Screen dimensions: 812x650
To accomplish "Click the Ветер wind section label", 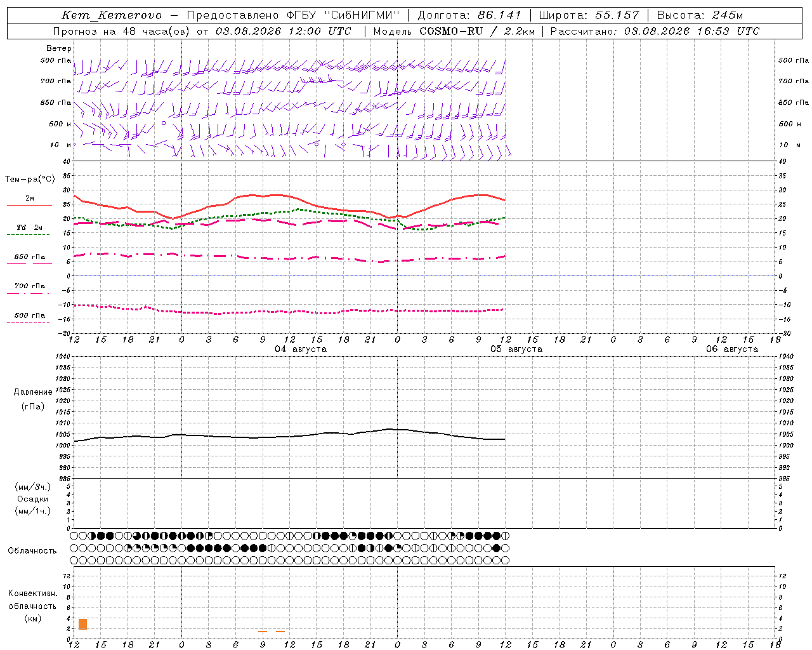I will pos(59,48).
